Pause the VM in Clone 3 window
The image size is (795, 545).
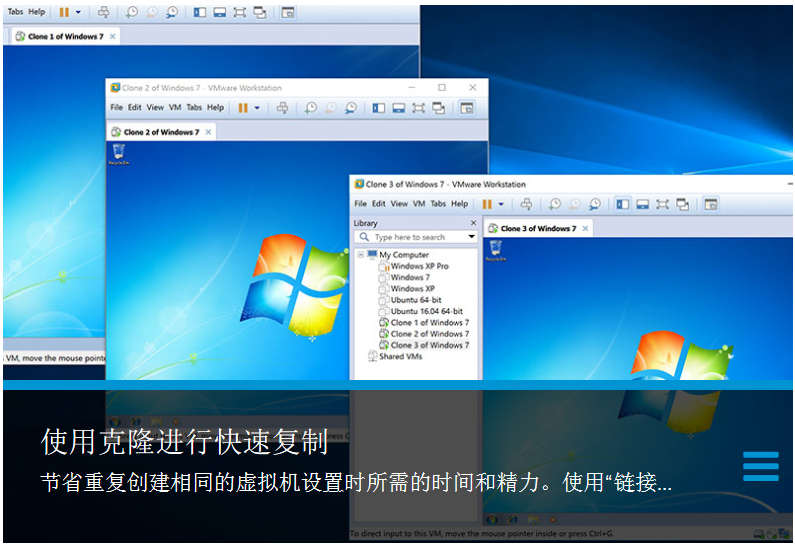click(487, 204)
